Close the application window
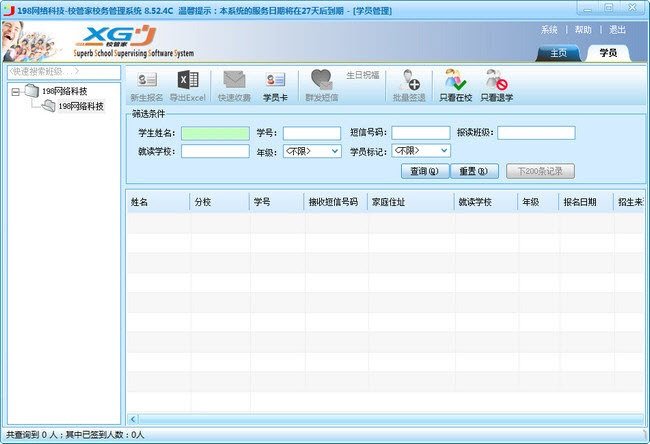 click(x=632, y=8)
